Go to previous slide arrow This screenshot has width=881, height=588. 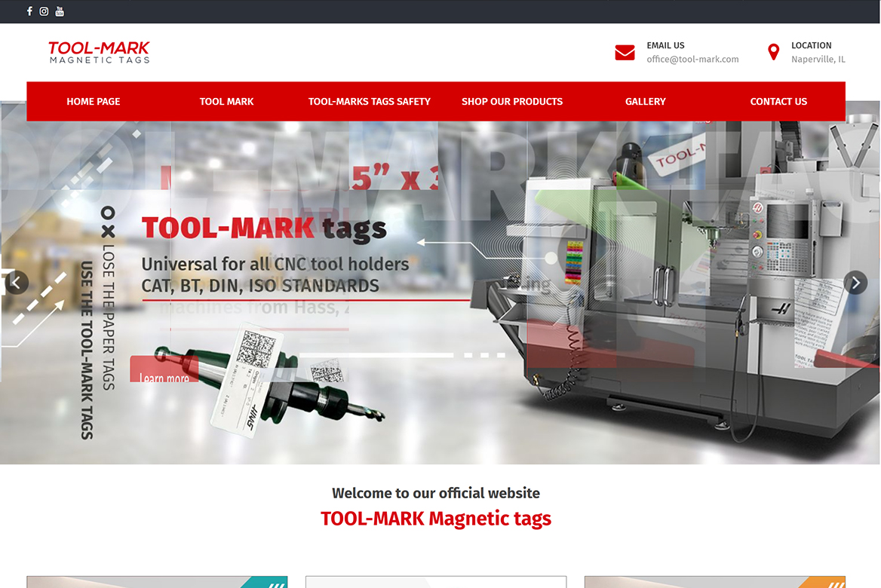(x=17, y=283)
